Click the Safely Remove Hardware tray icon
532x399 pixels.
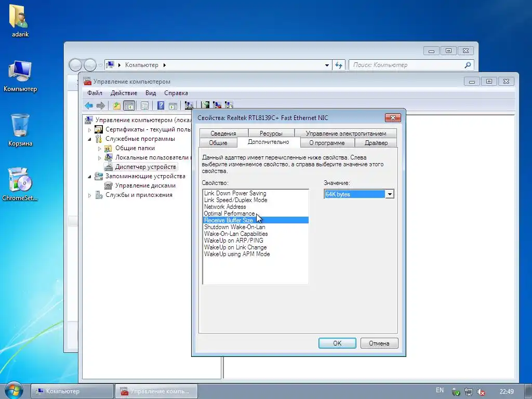[456, 392]
